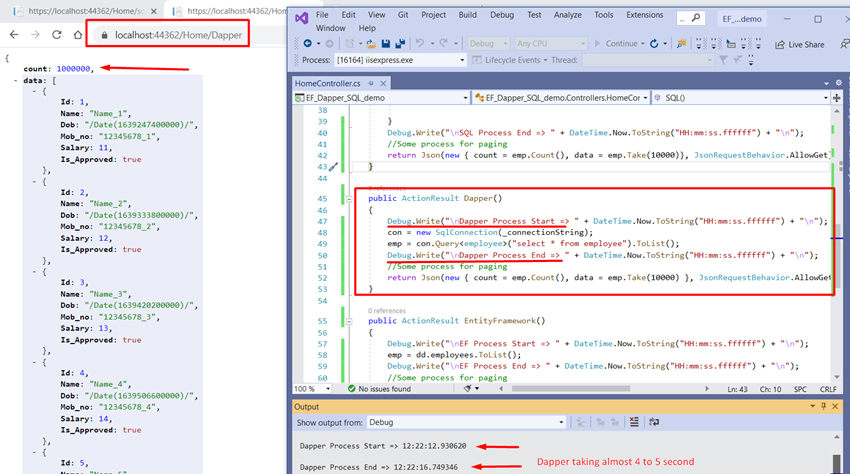Open the Process iisexpress.exe dropdown

pos(400,60)
